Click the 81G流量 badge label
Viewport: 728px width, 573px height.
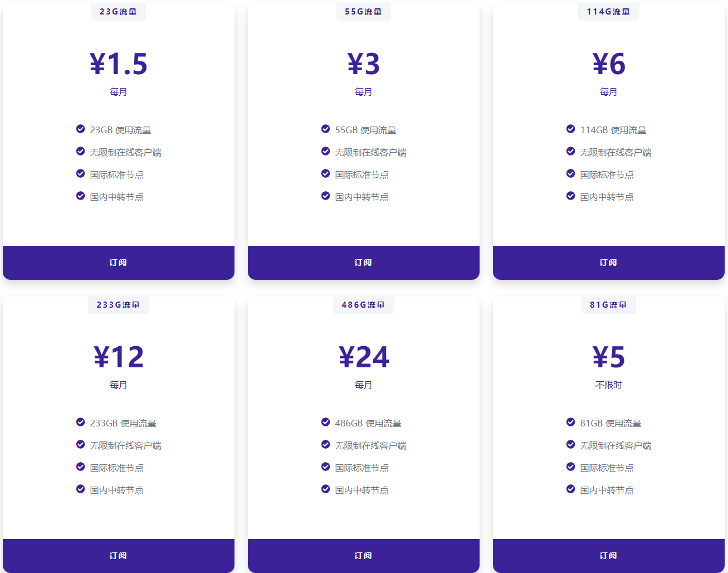(608, 305)
